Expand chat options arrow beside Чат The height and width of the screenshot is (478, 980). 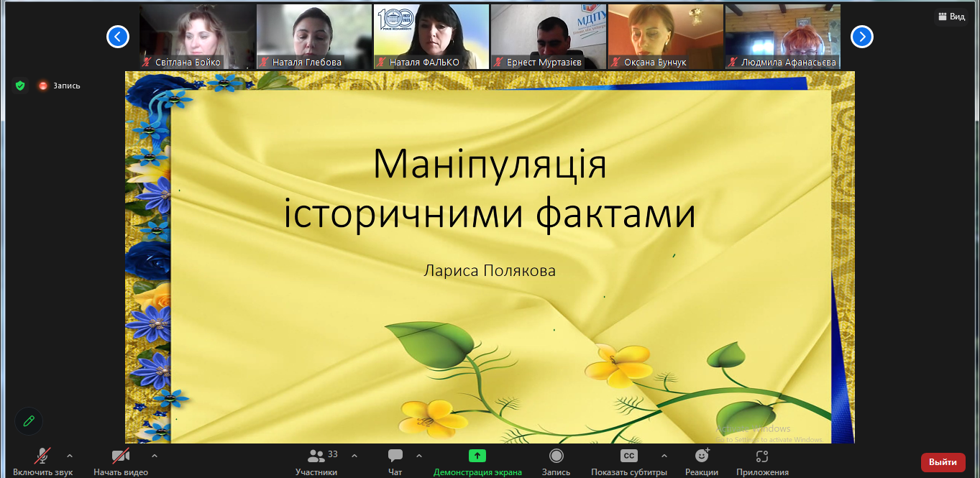coord(419,455)
